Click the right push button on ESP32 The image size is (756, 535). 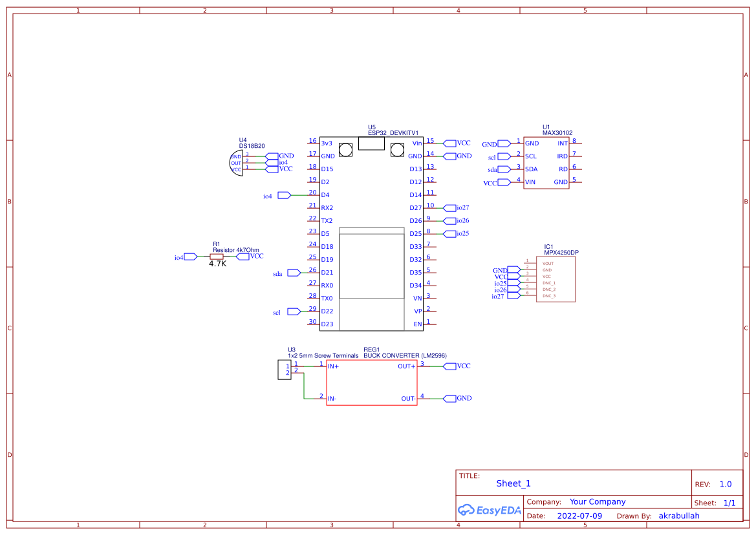(397, 151)
